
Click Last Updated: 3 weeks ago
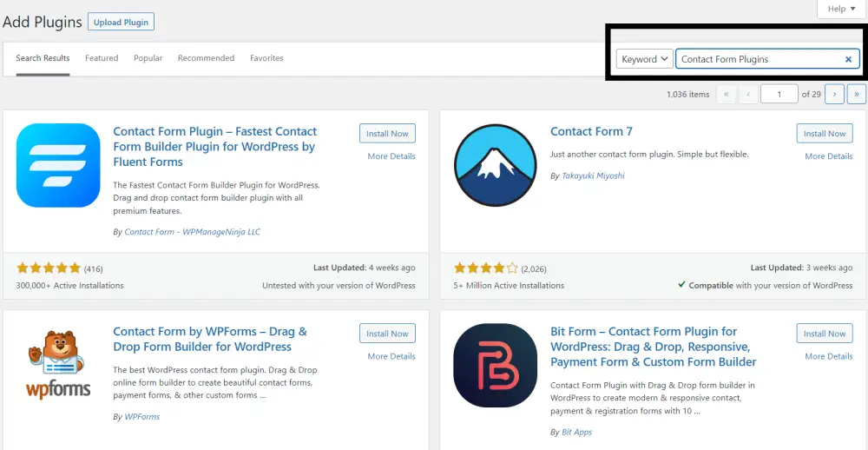tap(801, 268)
